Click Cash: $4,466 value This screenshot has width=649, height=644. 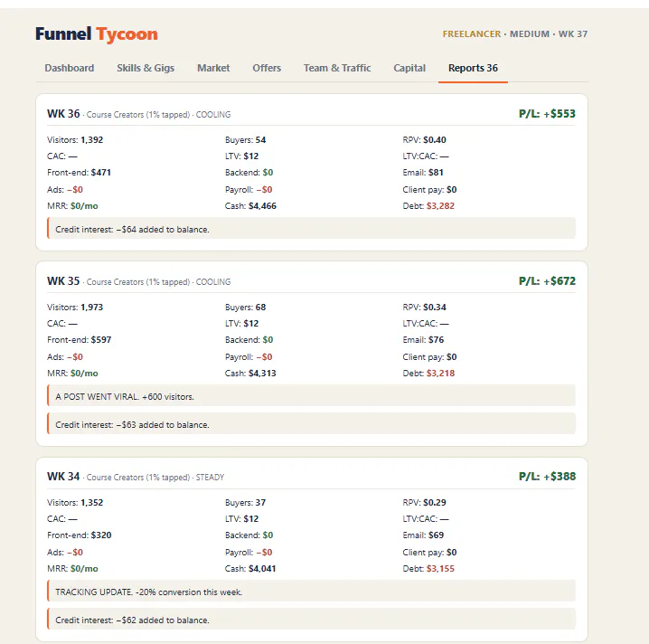[x=250, y=206]
